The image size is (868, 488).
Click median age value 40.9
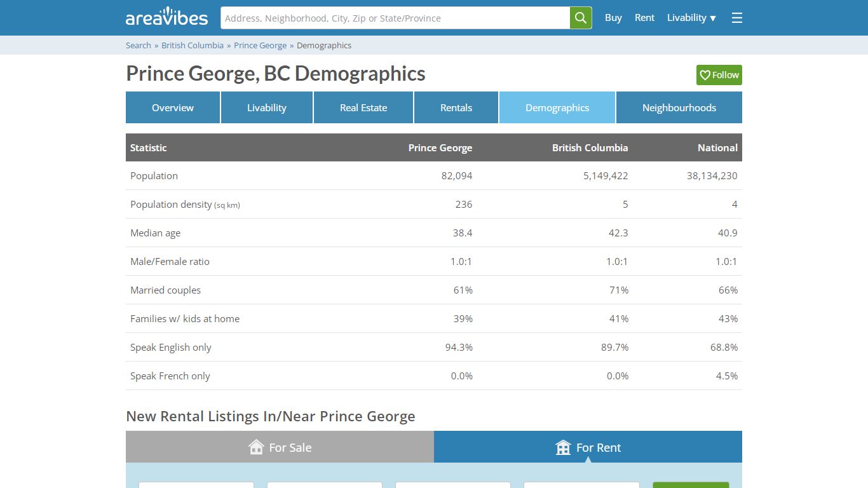(728, 233)
